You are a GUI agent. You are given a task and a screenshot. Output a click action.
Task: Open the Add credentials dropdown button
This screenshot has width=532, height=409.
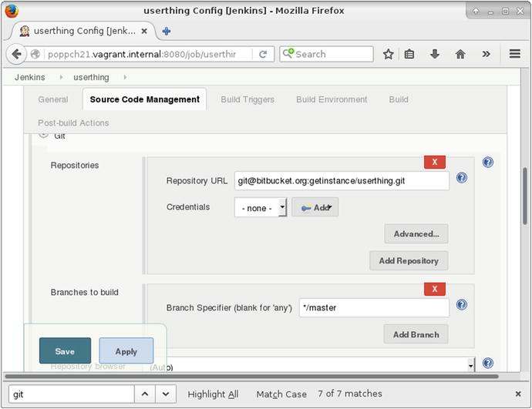pyautogui.click(x=315, y=207)
